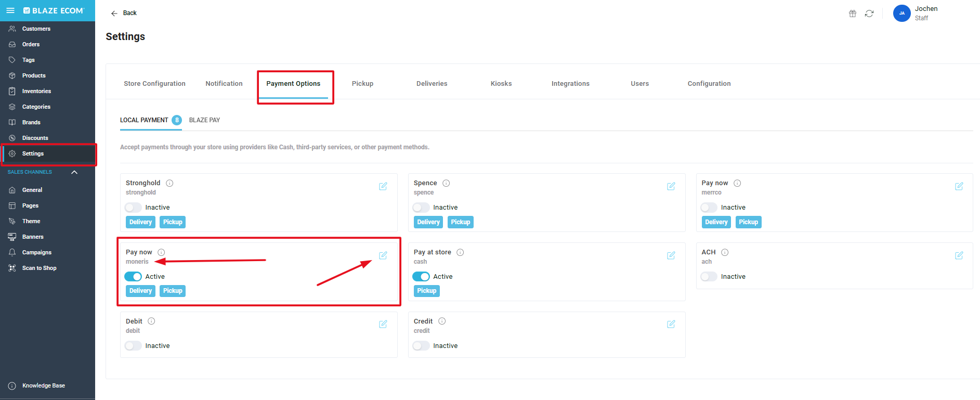Go Back to previous page

pos(124,13)
